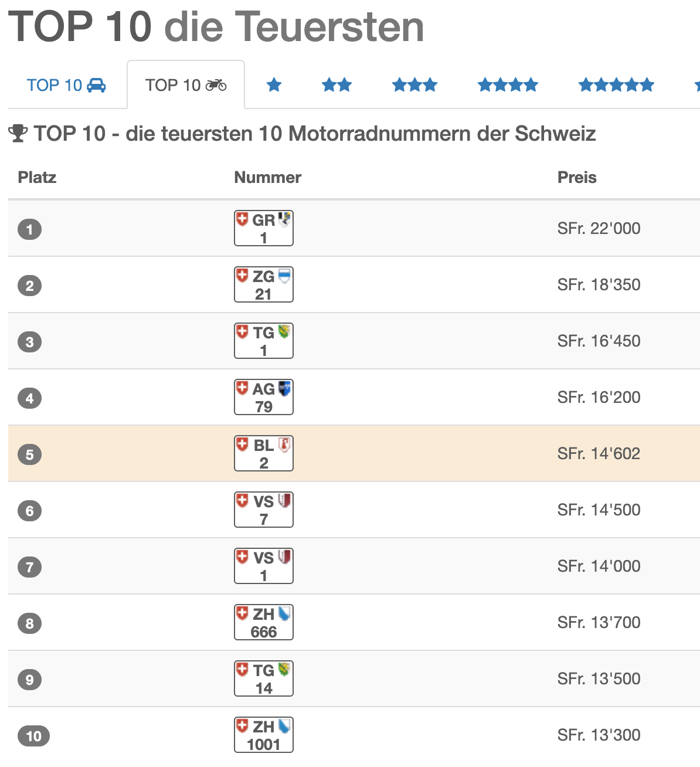Viewport: 700px width, 767px height.
Task: Open the four-star category tab
Action: pos(508,86)
